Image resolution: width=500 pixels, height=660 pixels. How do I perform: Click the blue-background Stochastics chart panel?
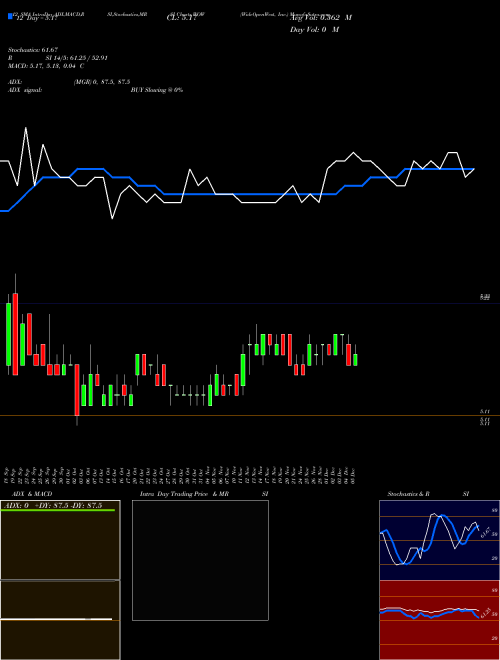tap(439, 540)
